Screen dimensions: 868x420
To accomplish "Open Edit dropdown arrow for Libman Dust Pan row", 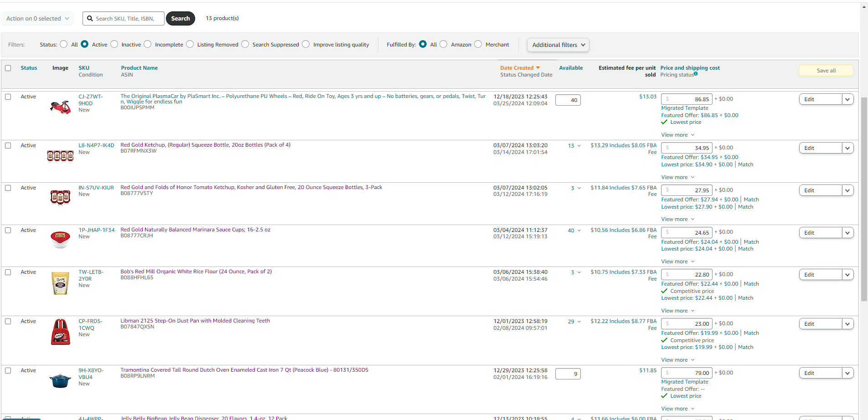I will 847,324.
